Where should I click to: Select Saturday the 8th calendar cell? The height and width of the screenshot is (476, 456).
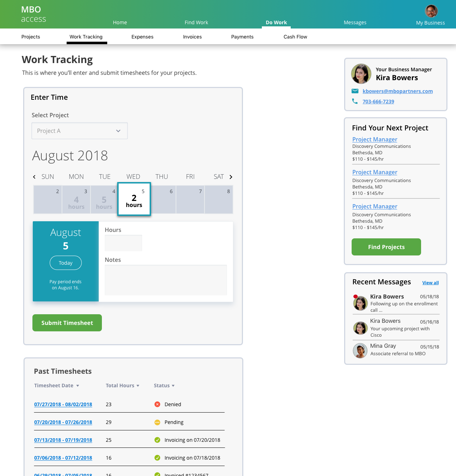(219, 200)
